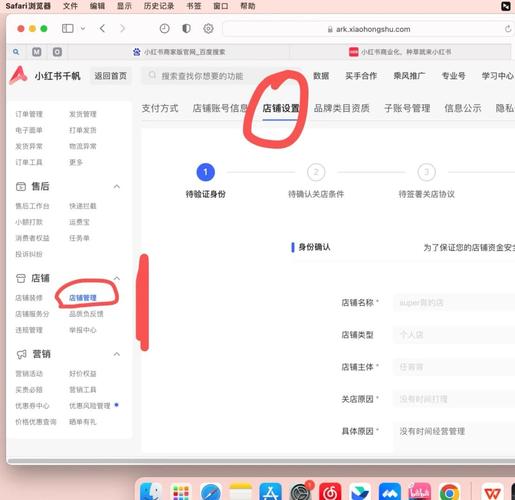Viewport: 515px width, 500px height.
Task: Open the pinned M tab
Action: coord(37,52)
